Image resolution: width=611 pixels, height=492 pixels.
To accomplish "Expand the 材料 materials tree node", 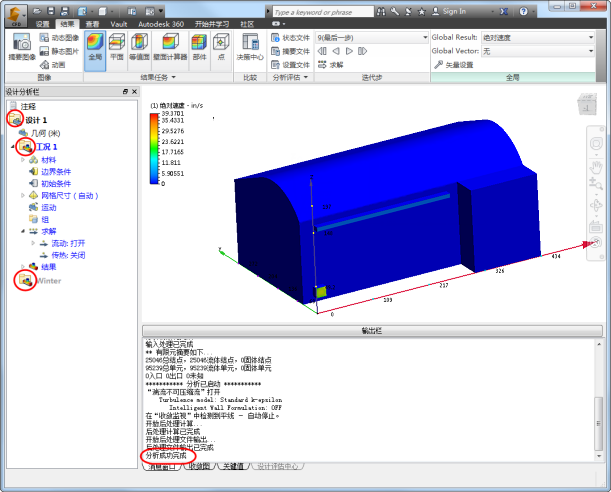I will click(23, 160).
